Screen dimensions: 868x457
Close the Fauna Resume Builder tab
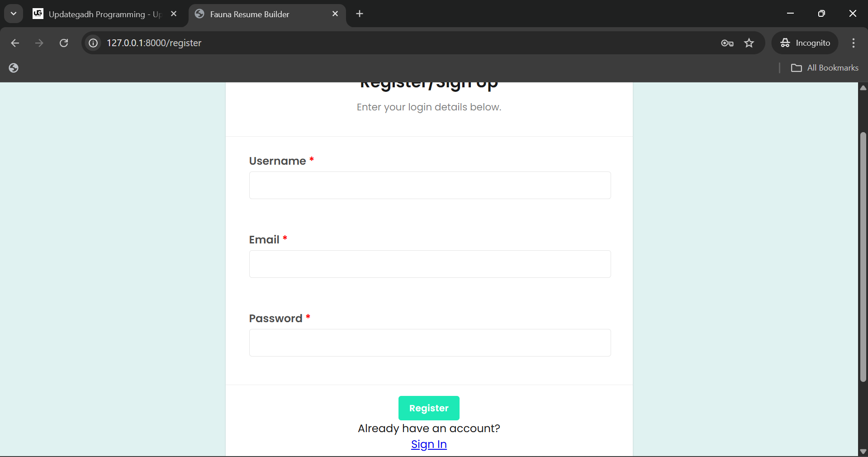335,14
